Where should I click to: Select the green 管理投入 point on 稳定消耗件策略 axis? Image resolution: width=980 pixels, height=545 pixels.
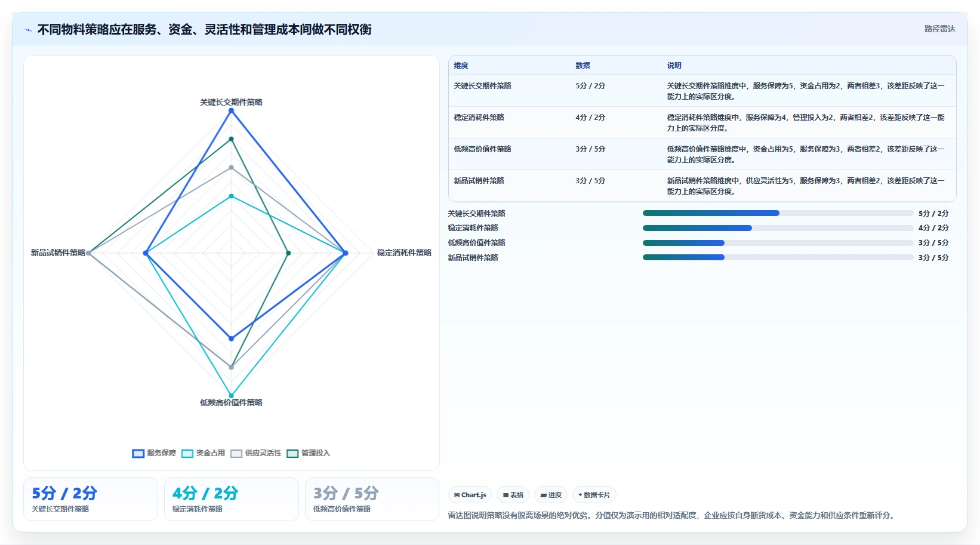point(288,253)
